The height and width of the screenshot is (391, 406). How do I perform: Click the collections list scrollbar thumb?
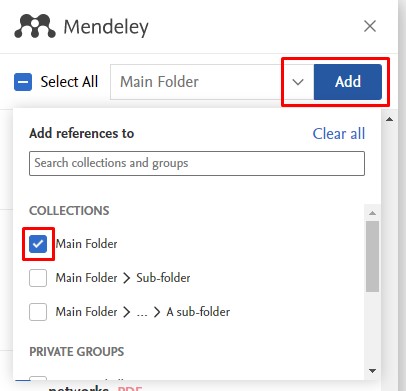[x=372, y=256]
